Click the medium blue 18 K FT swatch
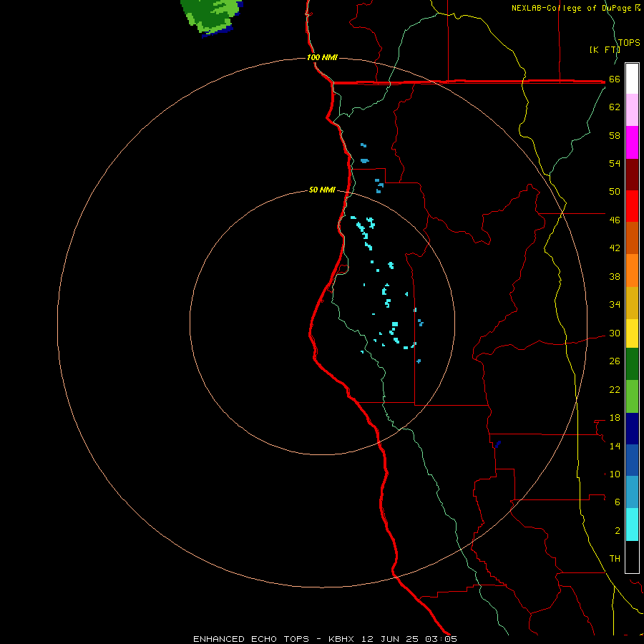 click(632, 460)
